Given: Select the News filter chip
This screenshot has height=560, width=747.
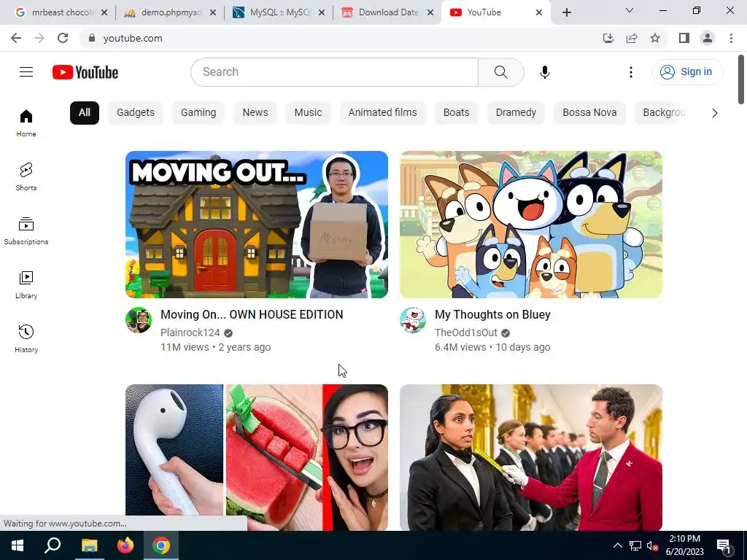Looking at the screenshot, I should pos(255,113).
